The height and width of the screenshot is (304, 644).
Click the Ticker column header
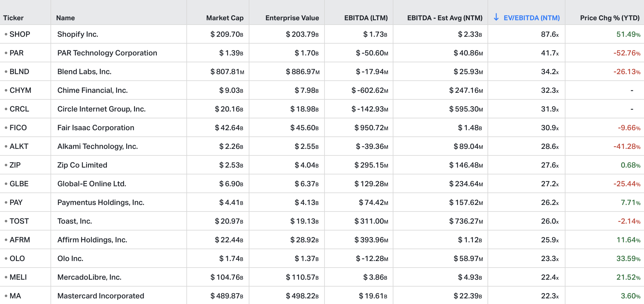tap(13, 18)
